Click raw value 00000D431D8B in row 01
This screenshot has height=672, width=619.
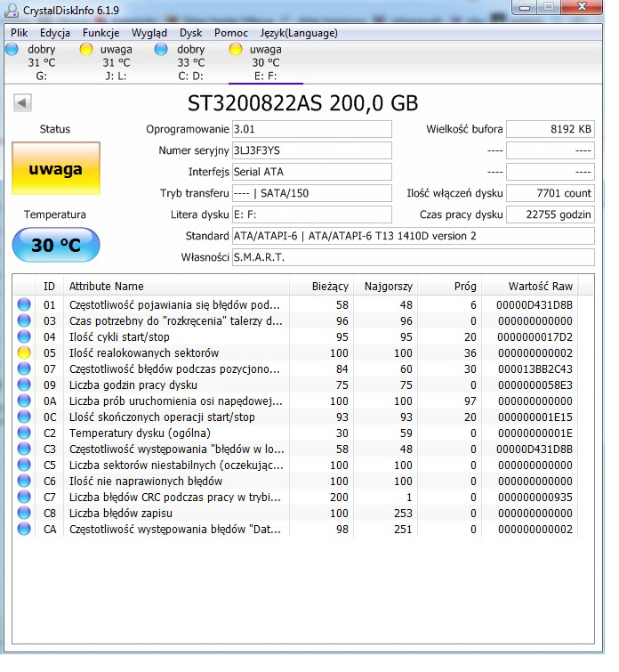[535, 304]
